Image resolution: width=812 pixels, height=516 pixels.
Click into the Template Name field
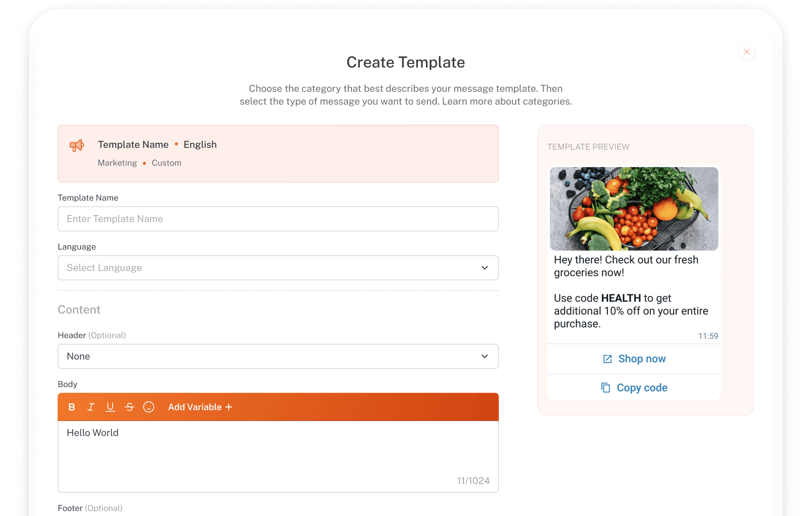coord(278,219)
